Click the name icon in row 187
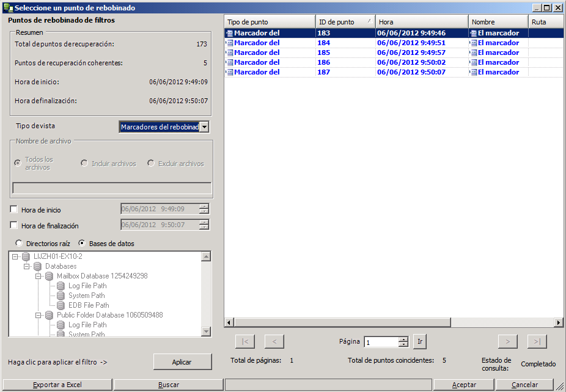This screenshot has width=566, height=392. point(473,72)
